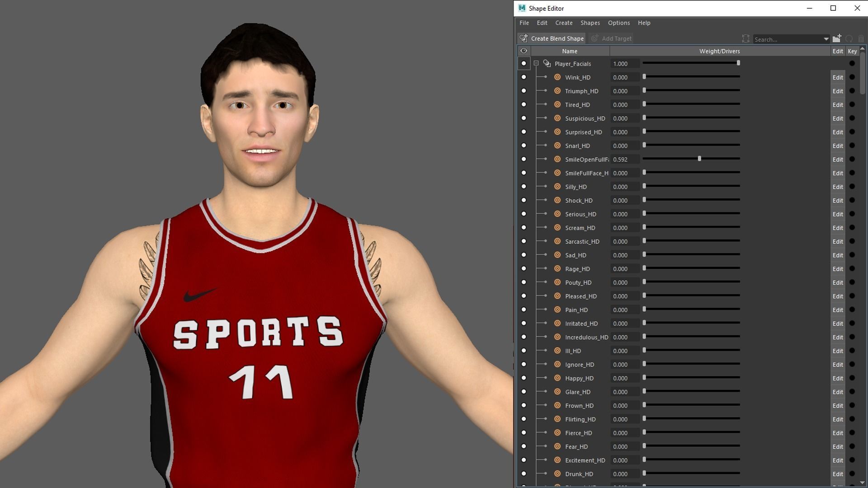Click the Player_Facials weight value 1.000

tap(624, 64)
